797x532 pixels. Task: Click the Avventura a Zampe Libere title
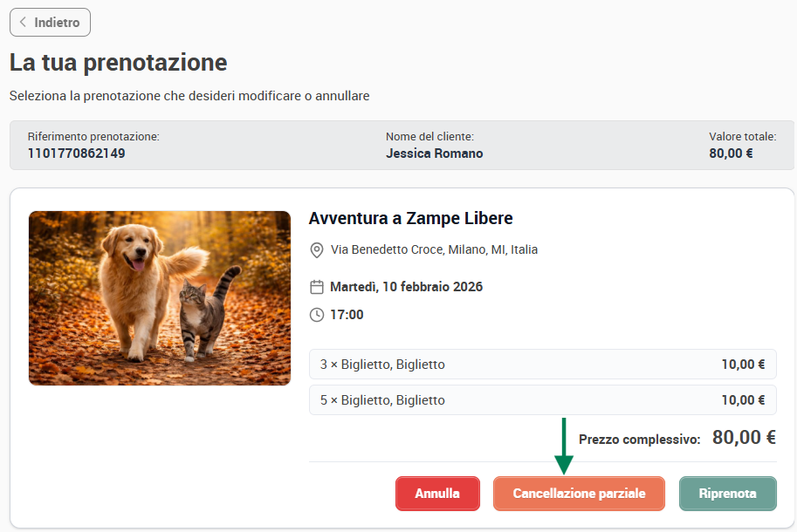(410, 218)
